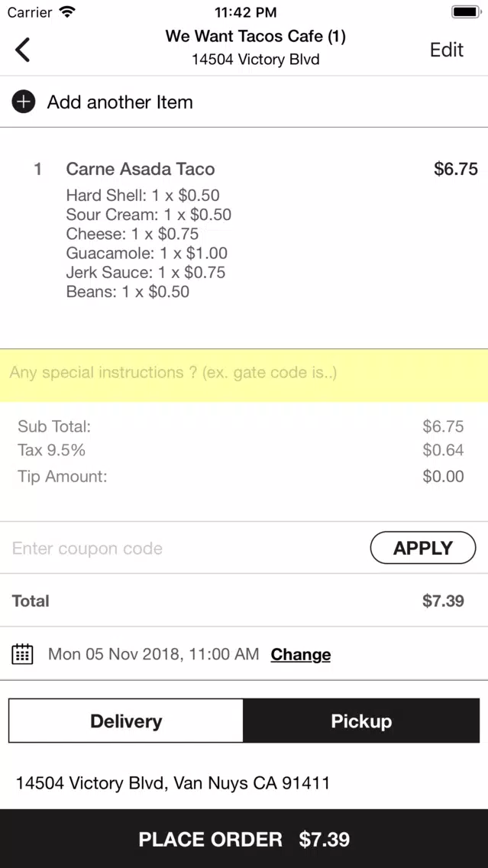Tap the We Want Tacos Cafe title
The height and width of the screenshot is (868, 488).
pyautogui.click(x=255, y=37)
